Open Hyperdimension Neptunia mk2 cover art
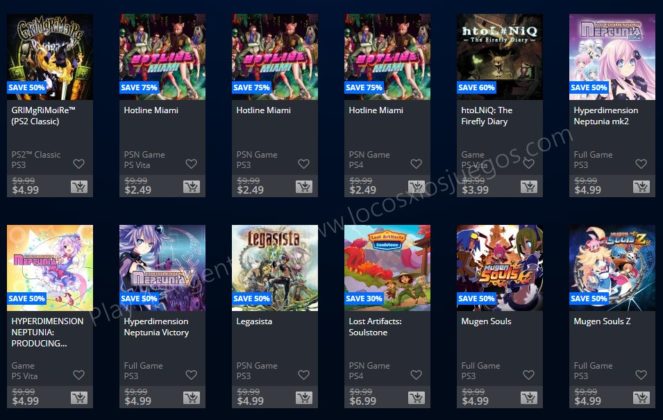Screen dimensions: 663x420 point(612,57)
